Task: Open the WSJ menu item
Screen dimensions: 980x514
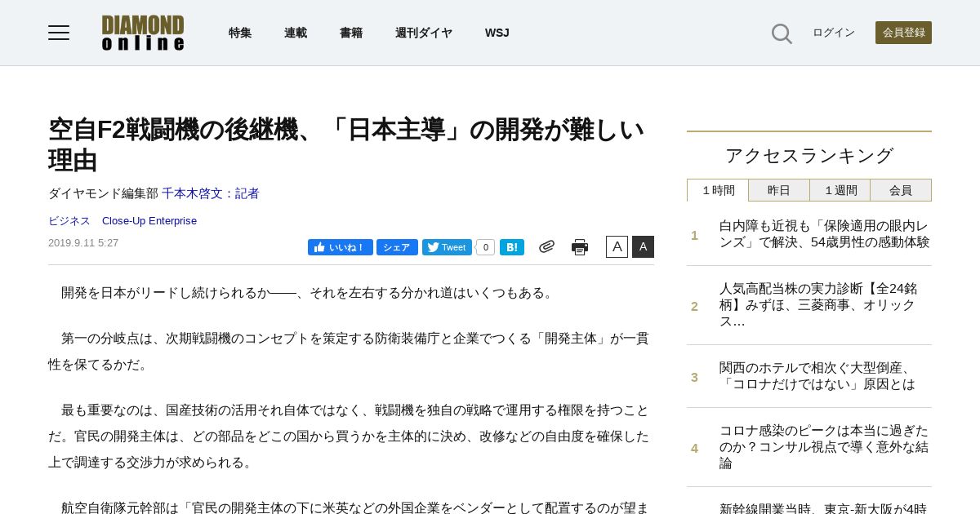Action: [497, 33]
